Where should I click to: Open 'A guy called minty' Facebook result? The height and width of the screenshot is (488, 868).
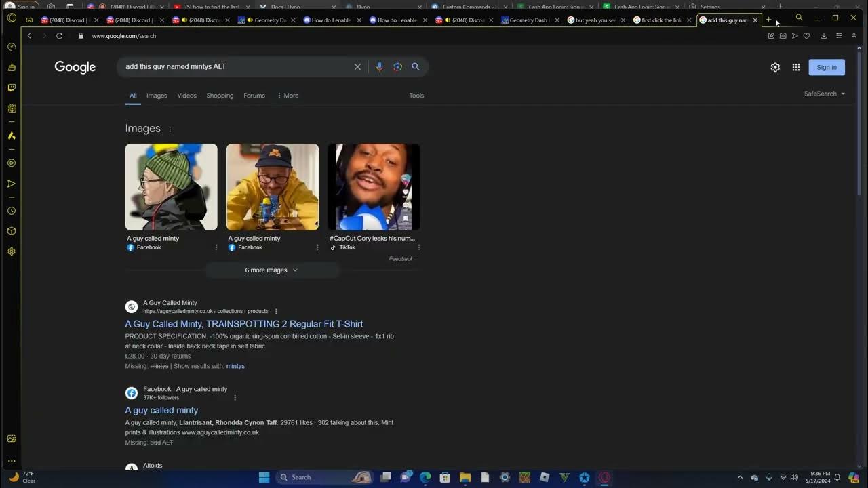(161, 410)
